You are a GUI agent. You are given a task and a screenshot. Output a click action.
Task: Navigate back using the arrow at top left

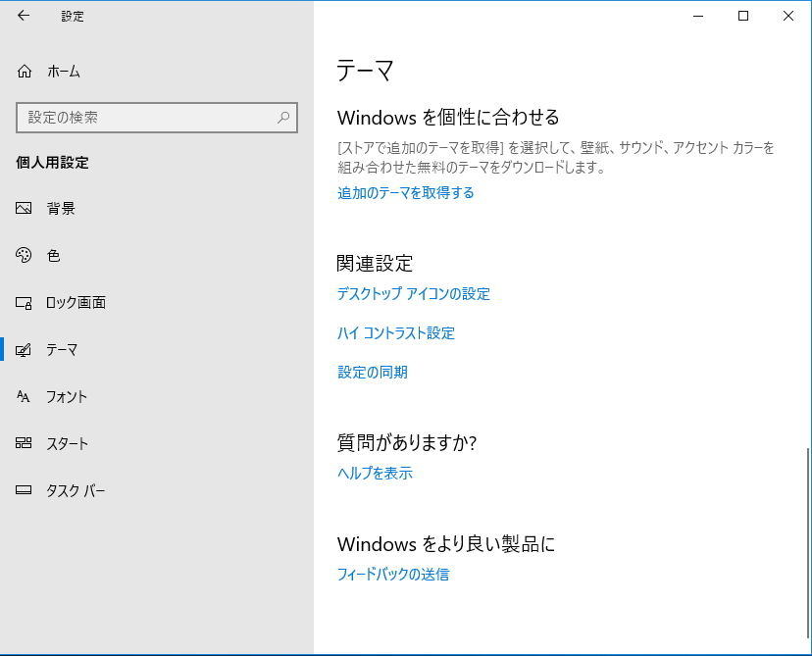click(22, 16)
